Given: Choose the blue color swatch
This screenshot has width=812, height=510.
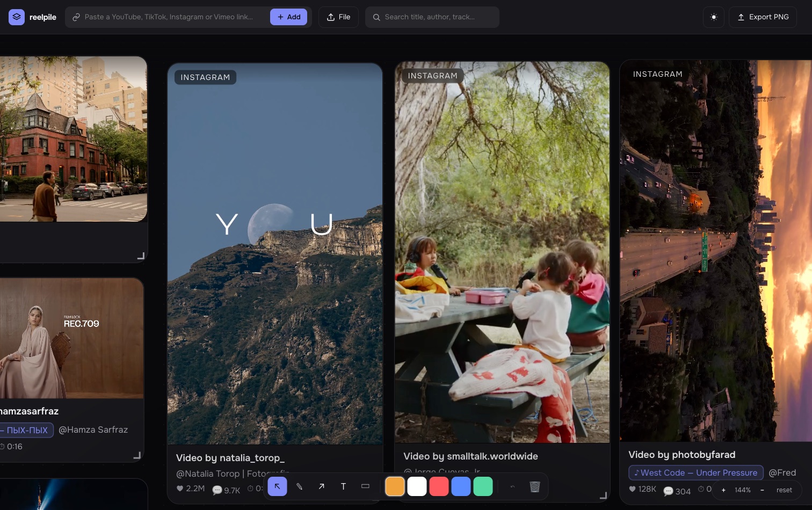Looking at the screenshot, I should 461,486.
